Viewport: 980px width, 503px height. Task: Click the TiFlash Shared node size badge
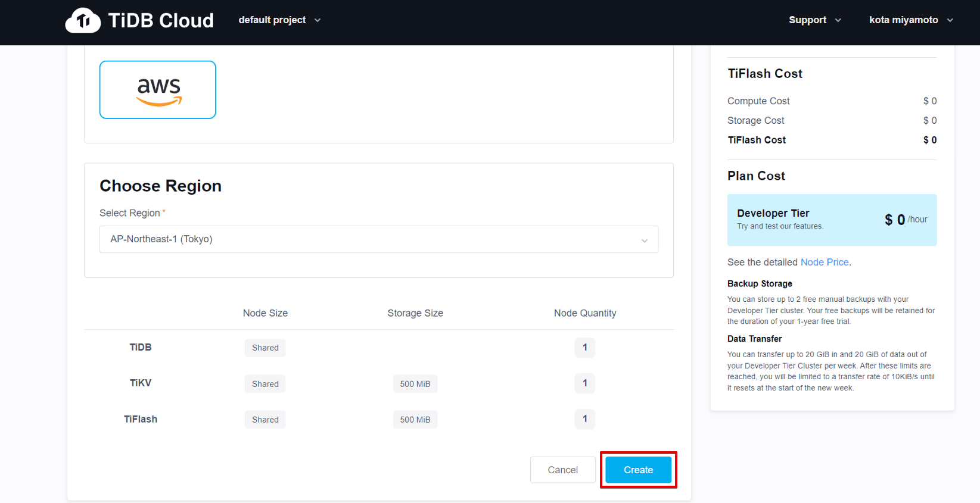(265, 420)
